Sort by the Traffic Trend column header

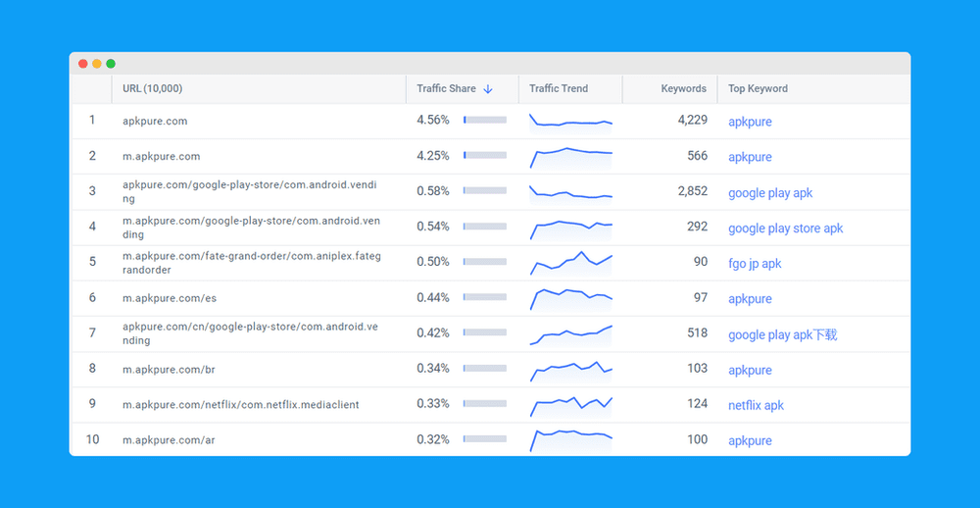tap(559, 89)
